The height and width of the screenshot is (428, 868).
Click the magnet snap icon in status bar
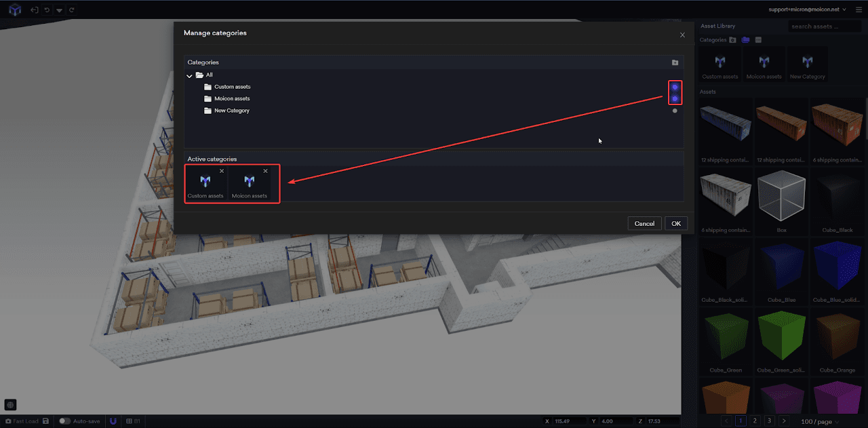pyautogui.click(x=113, y=421)
